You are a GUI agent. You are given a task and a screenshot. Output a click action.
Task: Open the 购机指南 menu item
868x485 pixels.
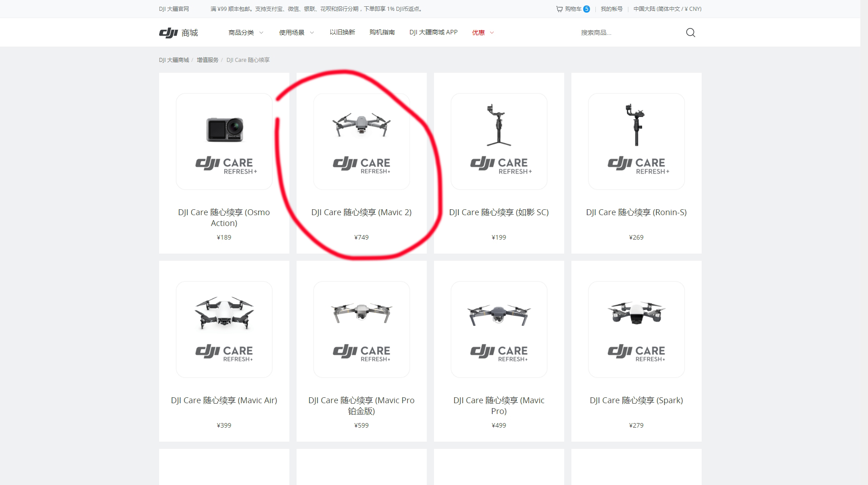click(x=382, y=33)
